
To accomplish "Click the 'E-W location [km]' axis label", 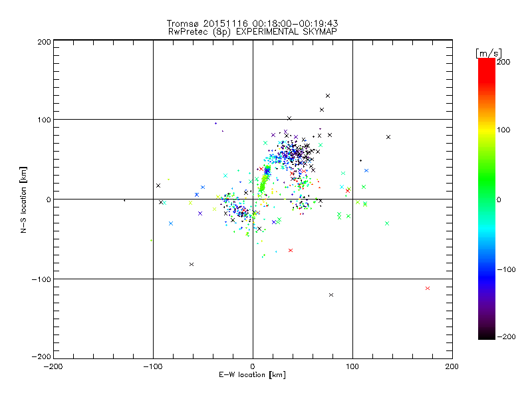I will coord(252,375).
